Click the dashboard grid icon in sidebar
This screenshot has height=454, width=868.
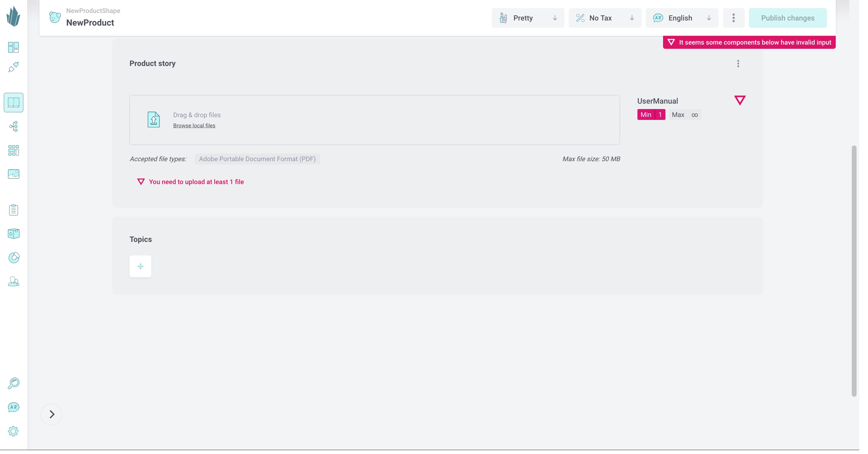tap(13, 47)
